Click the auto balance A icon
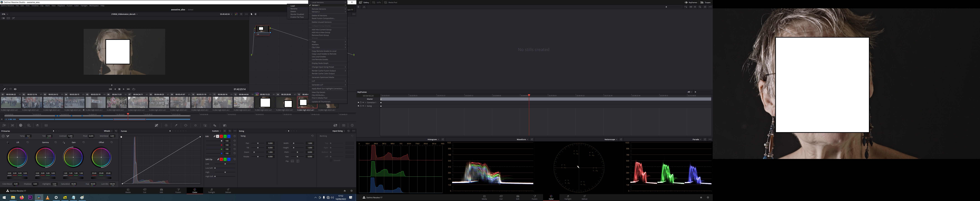This screenshot has height=201, width=980. pyautogui.click(x=3, y=136)
